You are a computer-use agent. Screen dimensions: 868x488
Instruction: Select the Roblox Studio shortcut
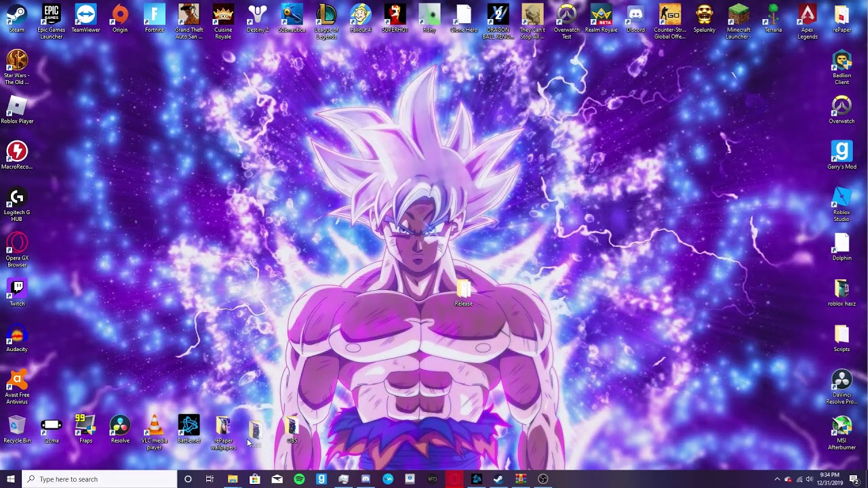click(x=842, y=204)
